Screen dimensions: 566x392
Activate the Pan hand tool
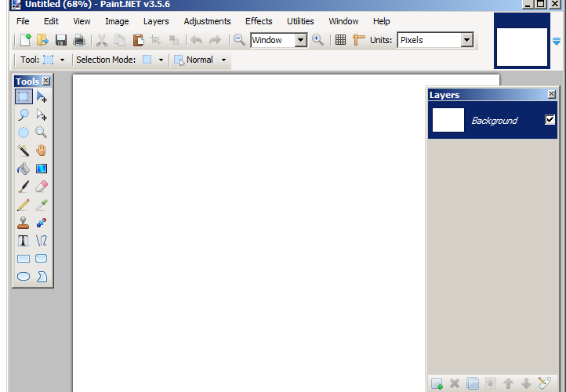42,151
